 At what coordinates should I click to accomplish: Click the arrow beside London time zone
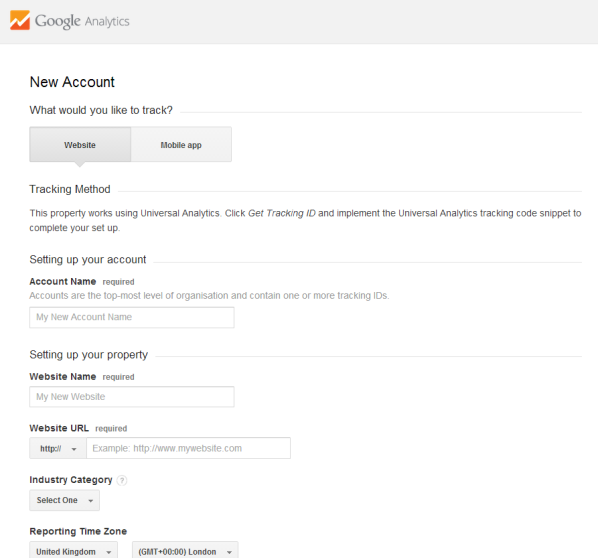(229, 552)
